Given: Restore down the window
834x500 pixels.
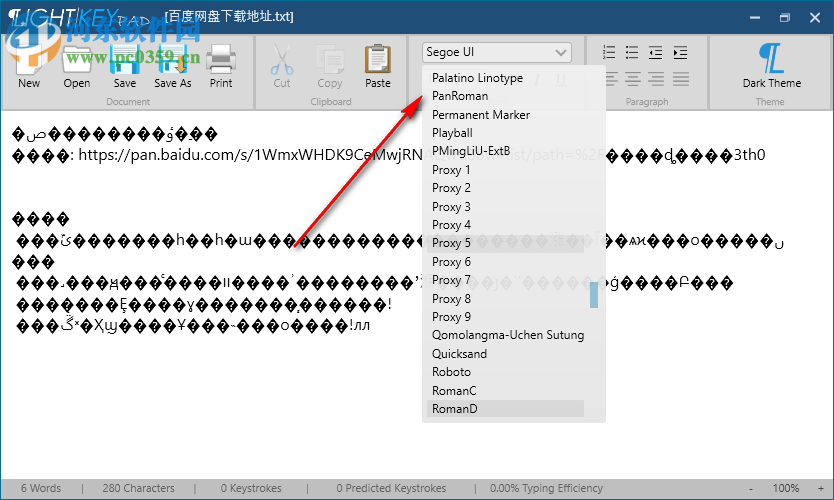Looking at the screenshot, I should [x=785, y=18].
